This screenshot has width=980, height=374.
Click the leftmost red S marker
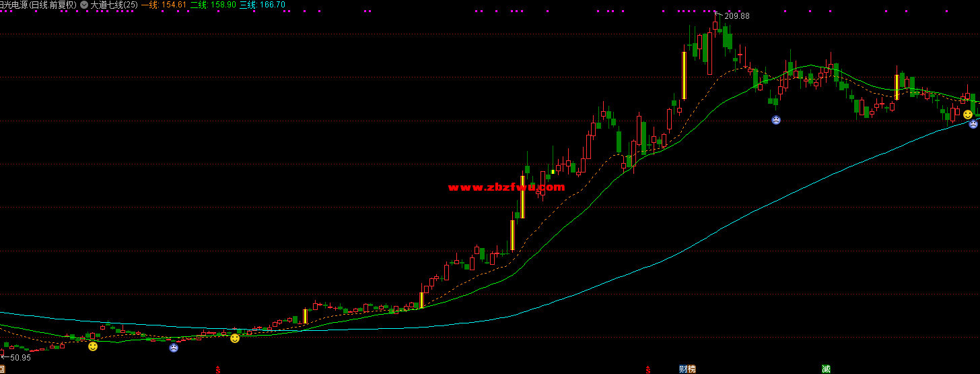coord(217,369)
